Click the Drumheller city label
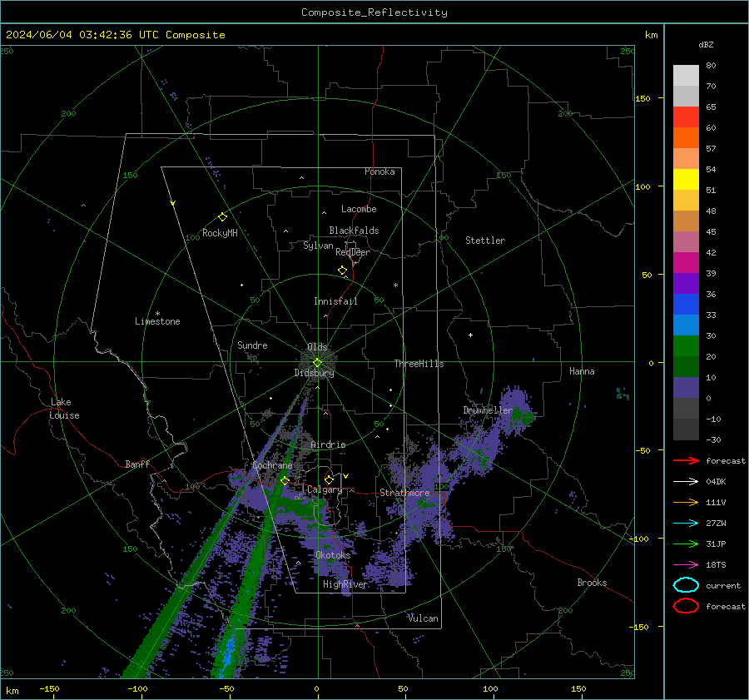This screenshot has height=700, width=749. (488, 410)
